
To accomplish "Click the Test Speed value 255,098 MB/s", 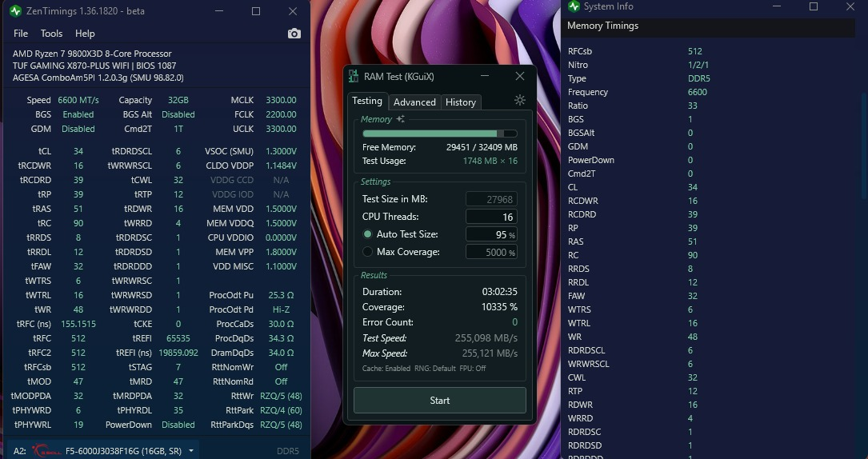I will point(486,338).
